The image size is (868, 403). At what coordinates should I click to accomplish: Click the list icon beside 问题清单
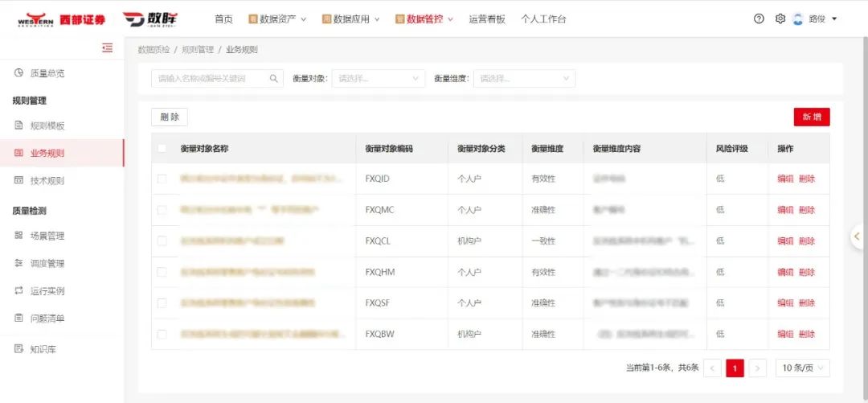pyautogui.click(x=18, y=318)
